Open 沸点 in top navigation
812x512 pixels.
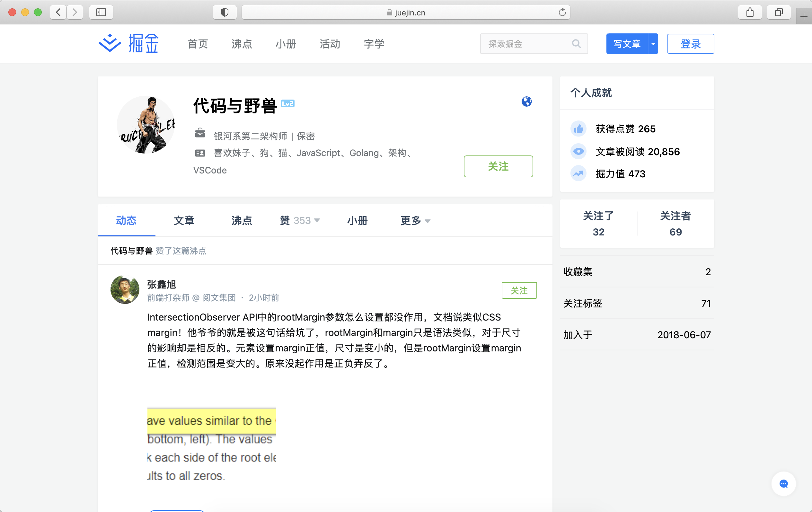tap(242, 44)
